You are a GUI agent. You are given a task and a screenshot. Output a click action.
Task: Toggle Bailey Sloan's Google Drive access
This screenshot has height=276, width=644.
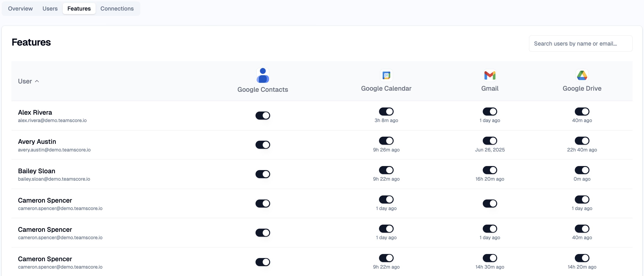[582, 170]
